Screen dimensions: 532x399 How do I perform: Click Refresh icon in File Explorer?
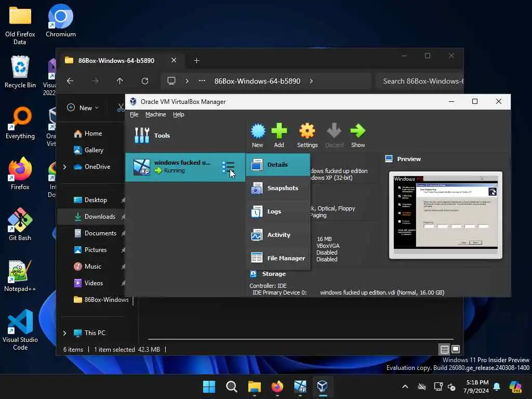[145, 81]
